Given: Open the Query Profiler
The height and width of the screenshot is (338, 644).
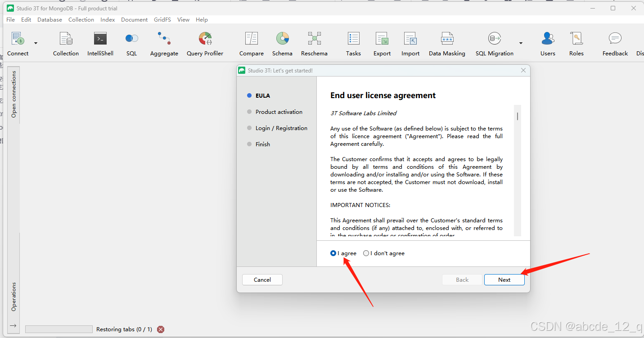Looking at the screenshot, I should (x=205, y=44).
